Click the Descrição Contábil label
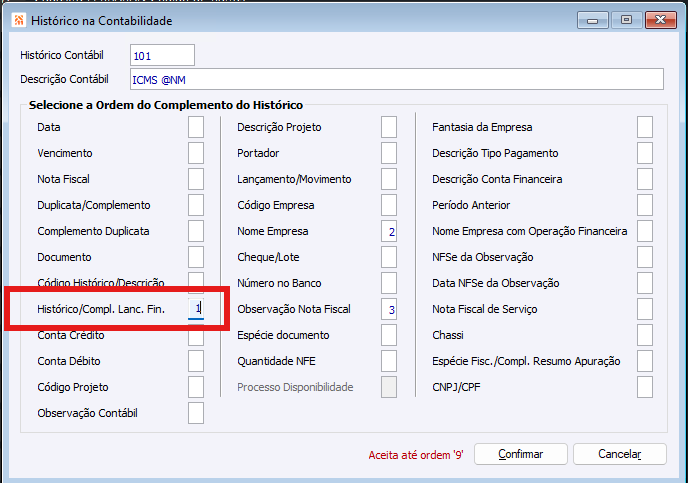This screenshot has width=688, height=483. (64, 79)
